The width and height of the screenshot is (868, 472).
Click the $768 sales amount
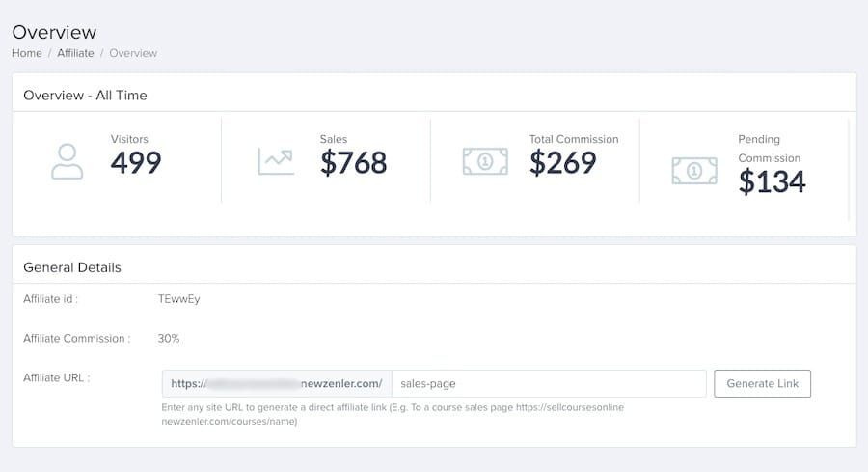coord(353,163)
